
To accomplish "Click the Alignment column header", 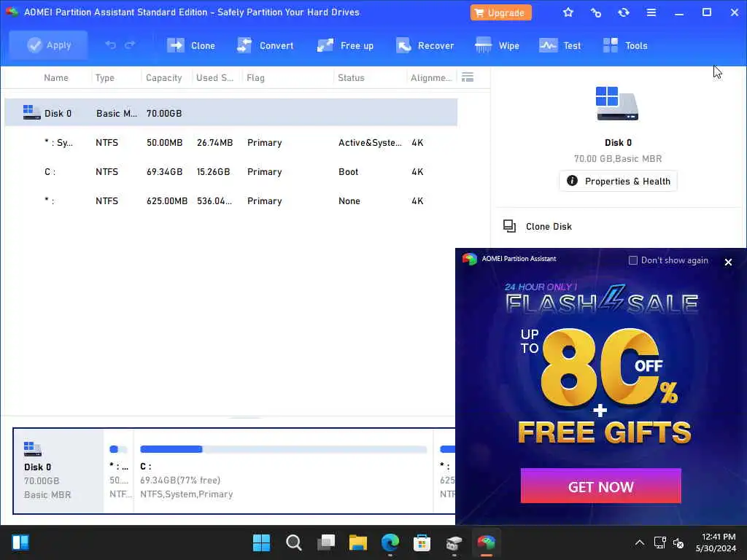I will click(x=431, y=77).
